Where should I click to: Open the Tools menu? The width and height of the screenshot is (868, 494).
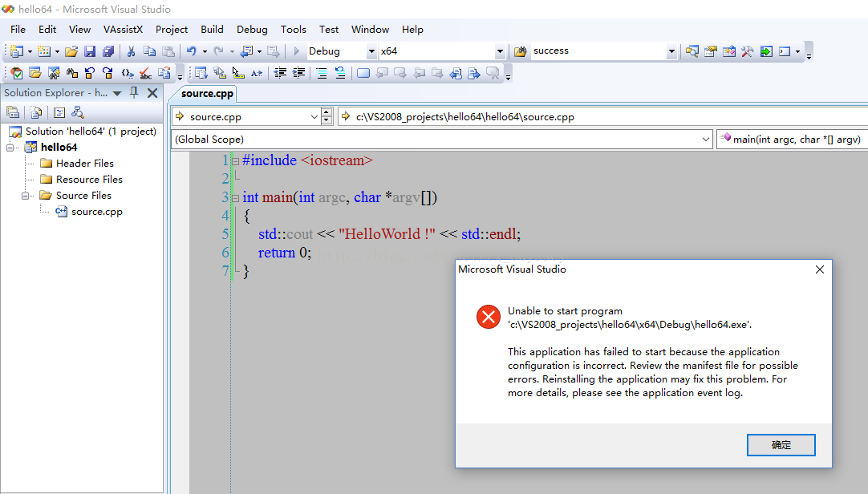pyautogui.click(x=293, y=30)
